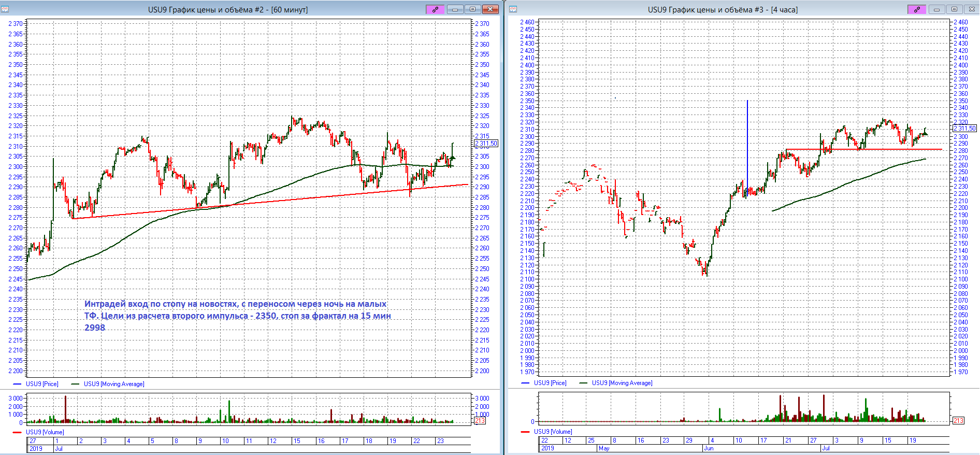Select USU9 [Volume] legend in 60-minute chart
Viewport: 980px width, 455px height.
click(x=45, y=432)
